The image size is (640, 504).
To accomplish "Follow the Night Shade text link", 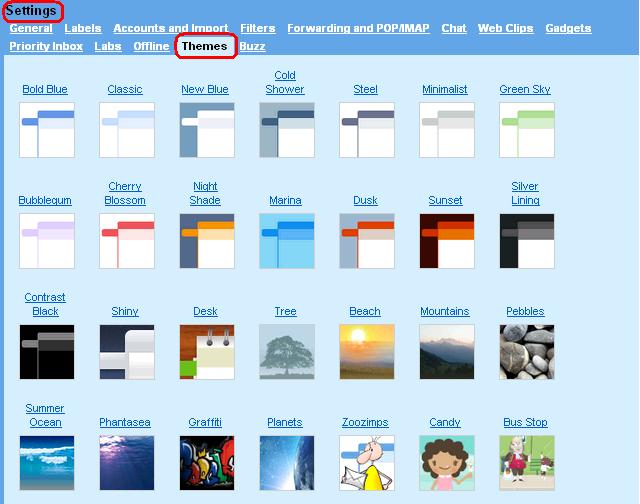I will point(205,193).
